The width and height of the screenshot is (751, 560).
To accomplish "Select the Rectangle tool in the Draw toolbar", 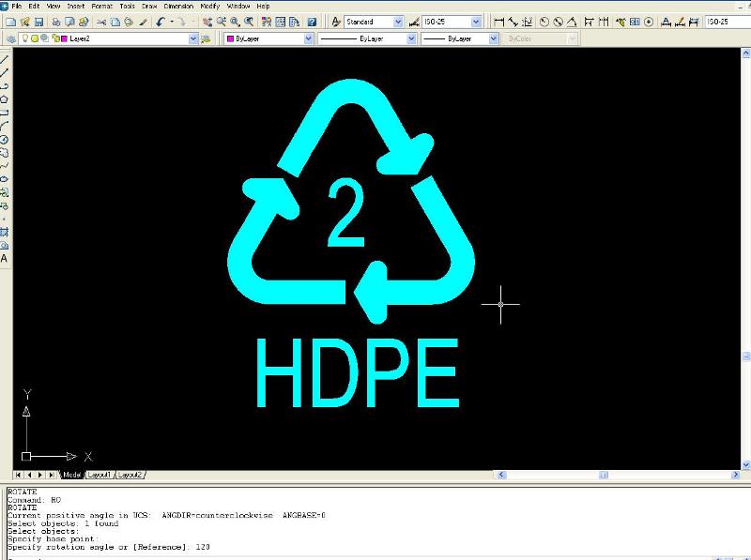I will click(x=5, y=113).
